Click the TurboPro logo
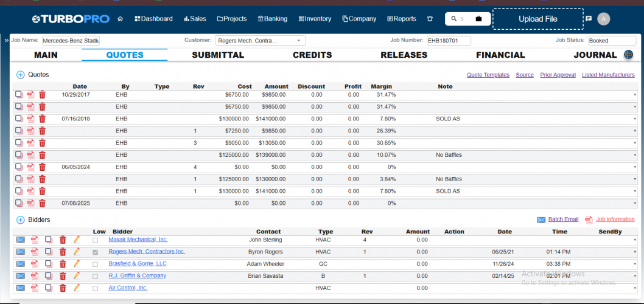The width and height of the screenshot is (644, 304). point(71,19)
